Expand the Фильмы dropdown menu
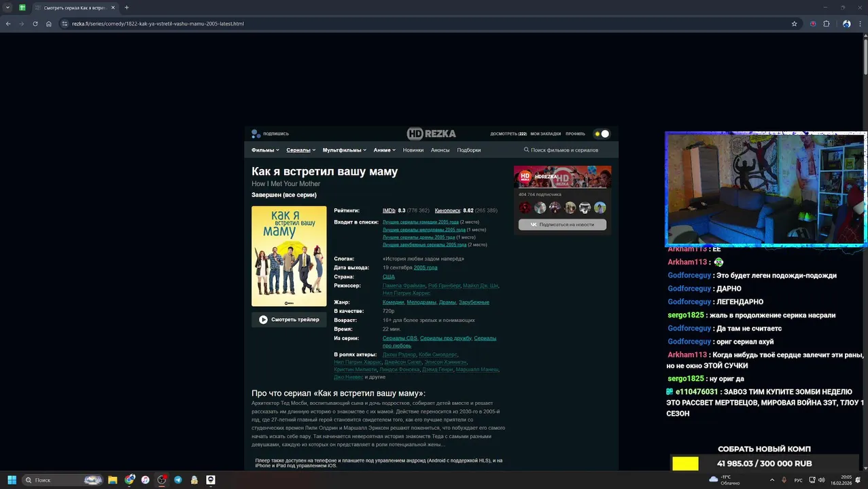The width and height of the screenshot is (868, 489). [x=264, y=150]
